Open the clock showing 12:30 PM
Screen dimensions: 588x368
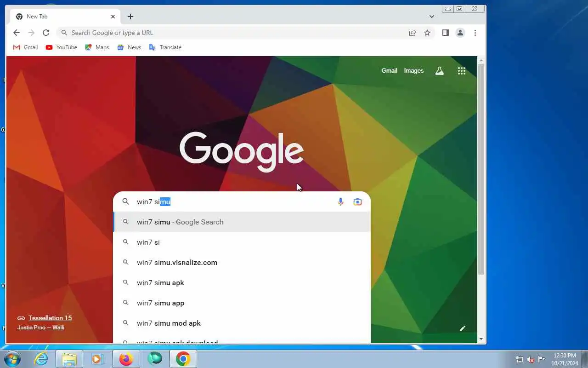(x=565, y=359)
